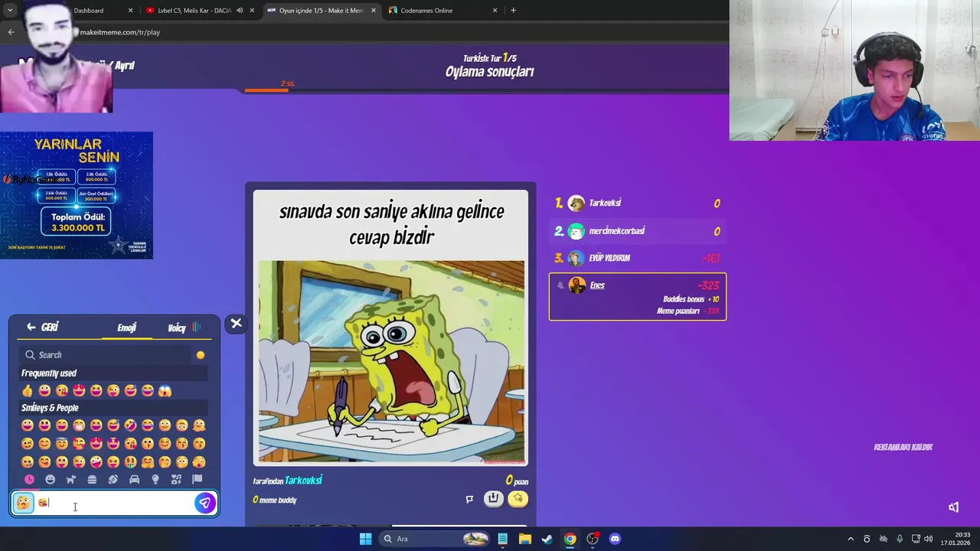Open the objects category lightbulb icon

click(155, 480)
